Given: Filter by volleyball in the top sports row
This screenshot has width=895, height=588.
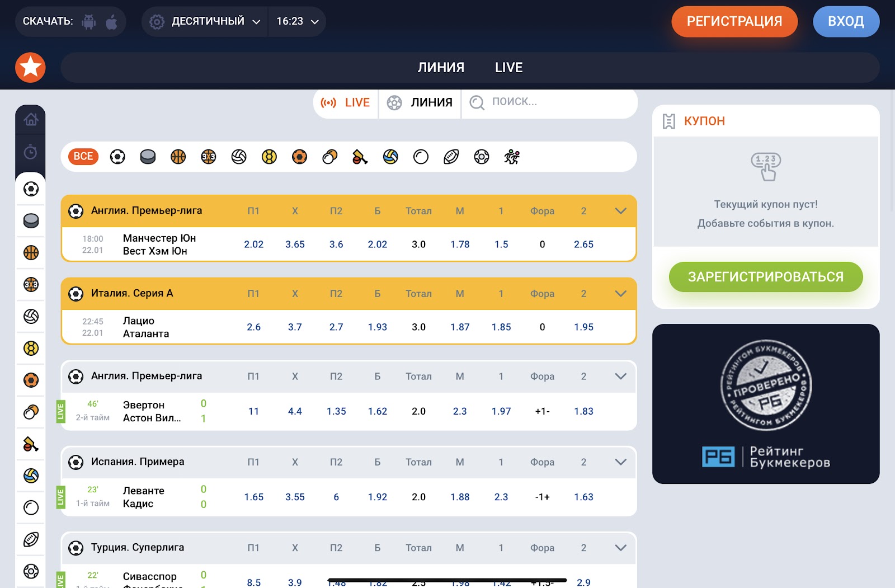Looking at the screenshot, I should [x=239, y=157].
